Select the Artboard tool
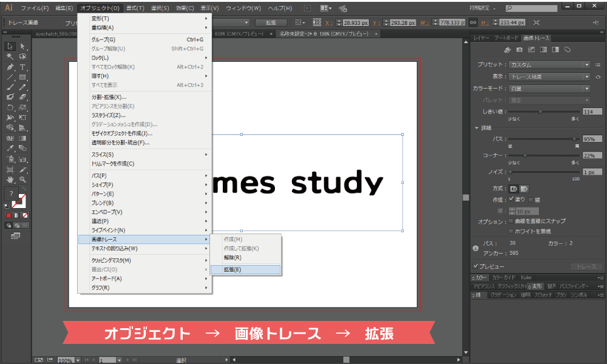Viewport: 607px width, 364px height. point(10,169)
